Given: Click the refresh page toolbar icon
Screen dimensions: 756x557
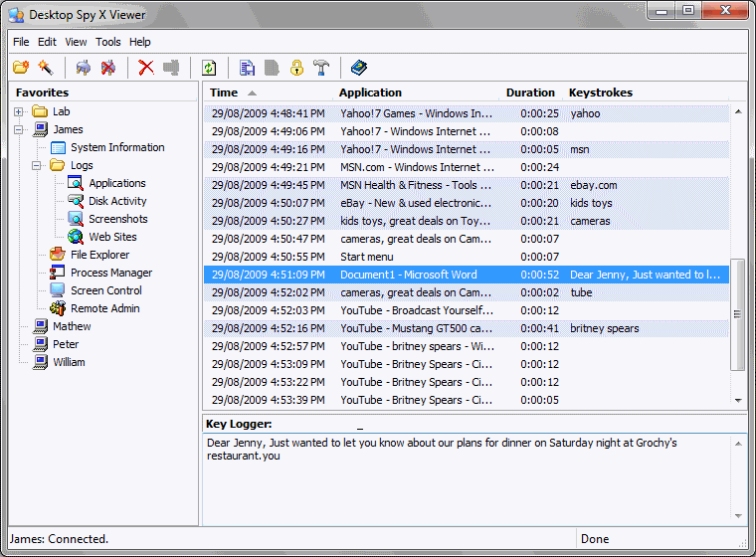Looking at the screenshot, I should pyautogui.click(x=209, y=68).
